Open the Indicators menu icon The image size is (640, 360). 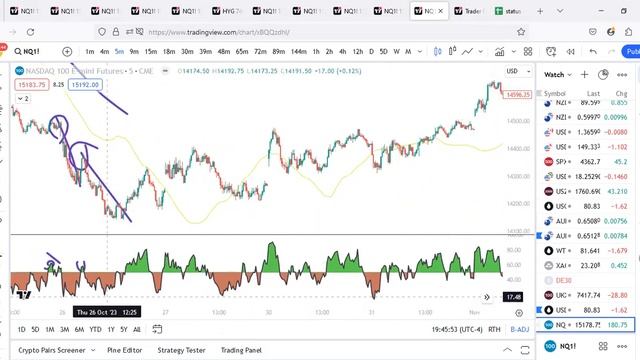pyautogui.click(x=499, y=51)
